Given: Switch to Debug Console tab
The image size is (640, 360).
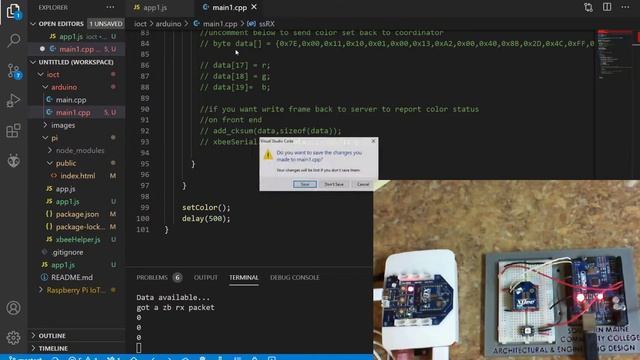Looking at the screenshot, I should [x=295, y=278].
